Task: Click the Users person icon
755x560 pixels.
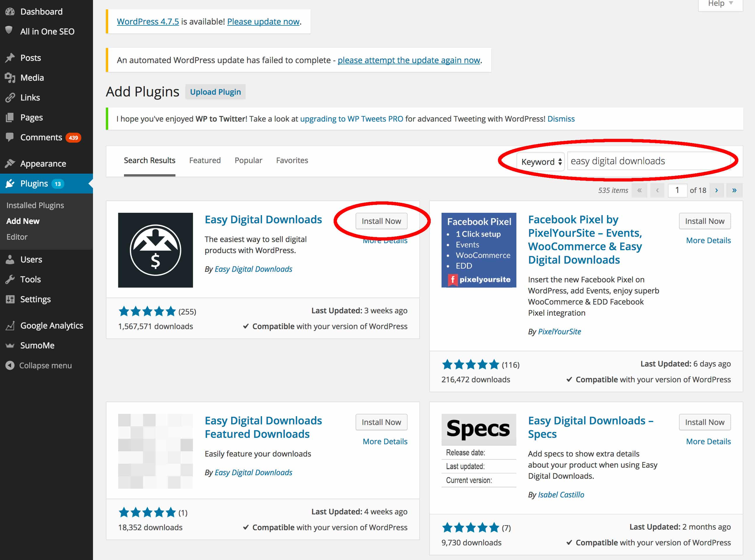Action: [x=10, y=259]
